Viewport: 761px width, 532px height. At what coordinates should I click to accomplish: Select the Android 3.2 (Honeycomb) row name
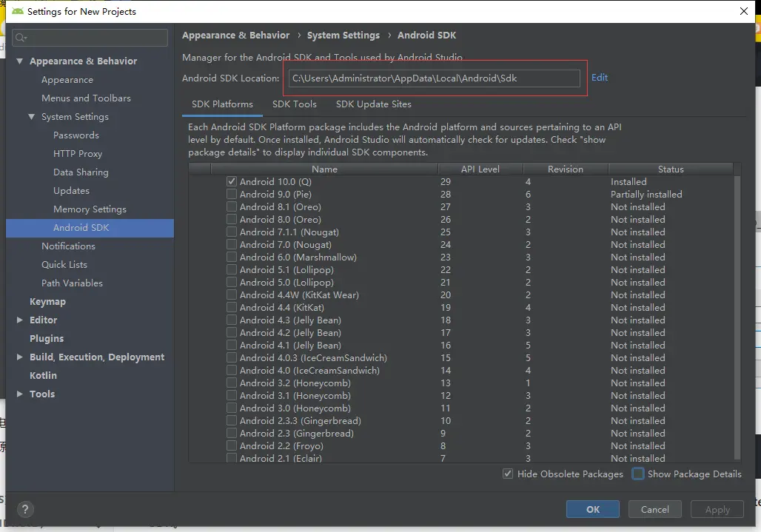[295, 383]
